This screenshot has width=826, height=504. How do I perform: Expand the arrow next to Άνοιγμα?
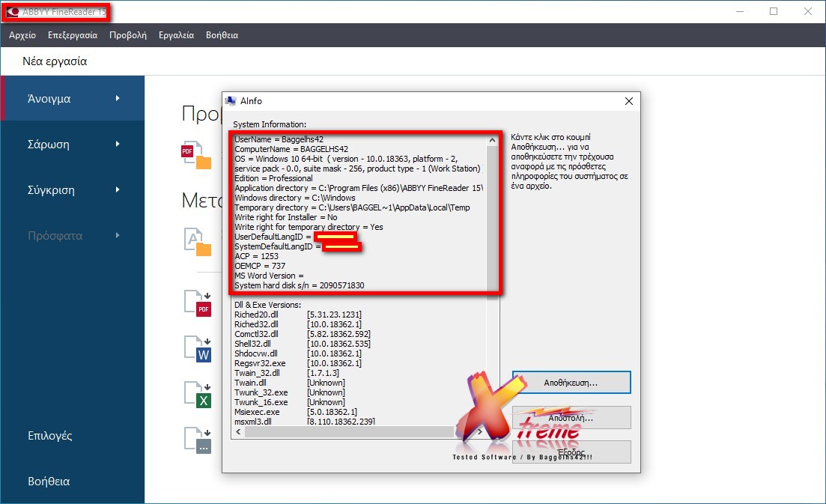point(118,99)
